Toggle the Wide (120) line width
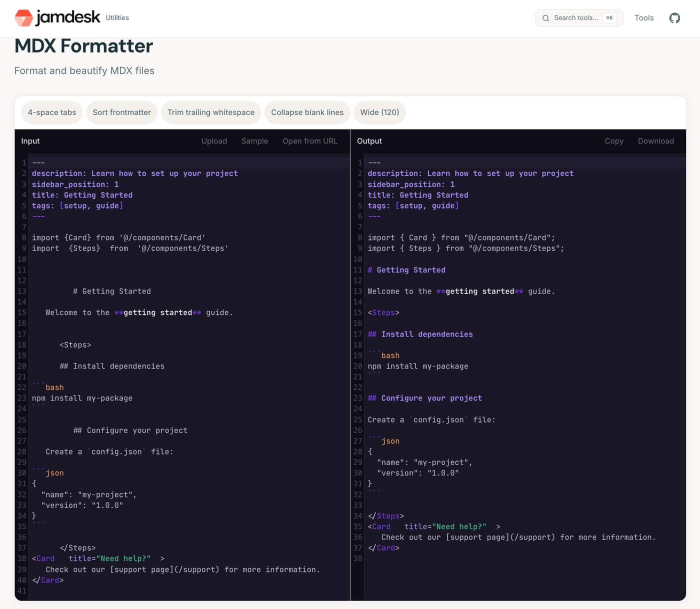Screen dimensions: 700x609 pos(379,112)
